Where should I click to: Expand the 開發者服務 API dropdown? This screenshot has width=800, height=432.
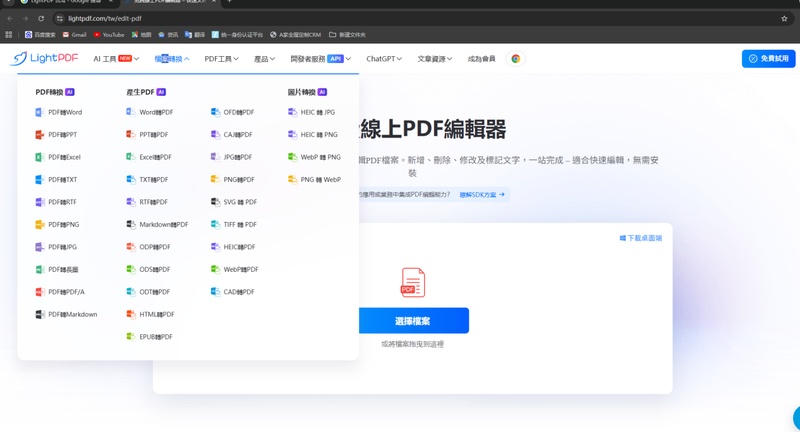(x=320, y=59)
